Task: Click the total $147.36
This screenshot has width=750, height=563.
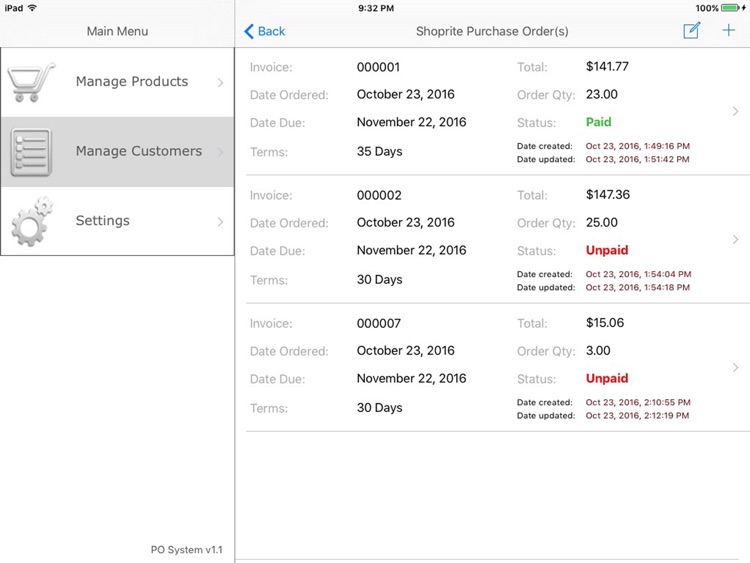Action: pos(608,195)
